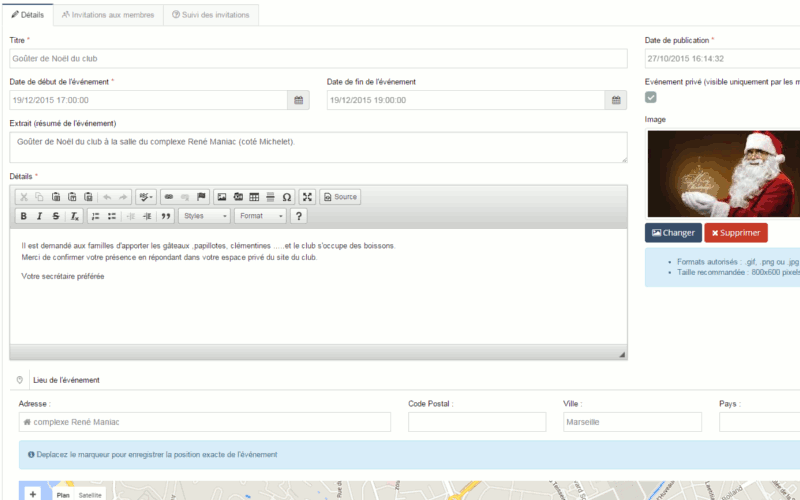Zoom in on the map with plus button
Screen dimensions: 800x500
coord(33,494)
